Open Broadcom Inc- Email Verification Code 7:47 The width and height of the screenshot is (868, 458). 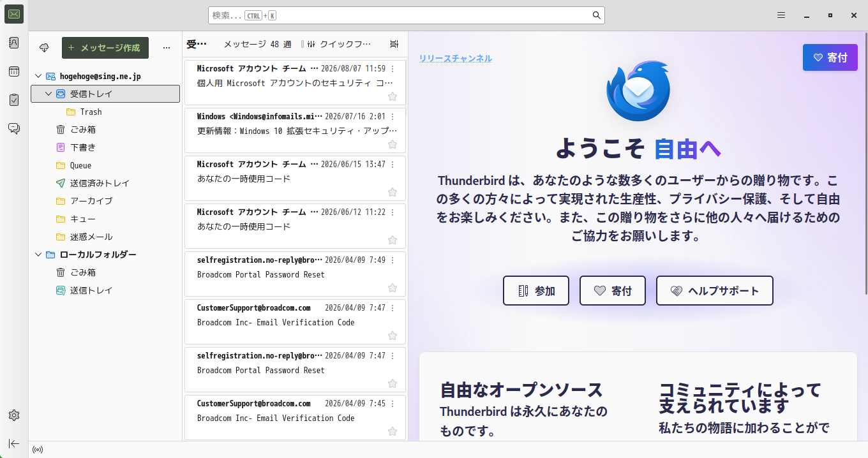pos(295,321)
